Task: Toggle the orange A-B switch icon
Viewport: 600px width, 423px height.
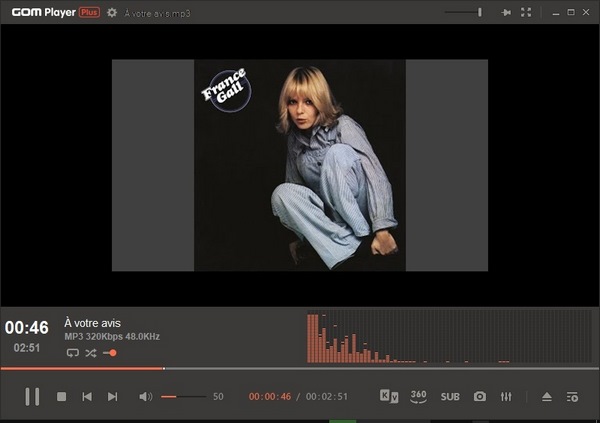Action: pyautogui.click(x=110, y=353)
